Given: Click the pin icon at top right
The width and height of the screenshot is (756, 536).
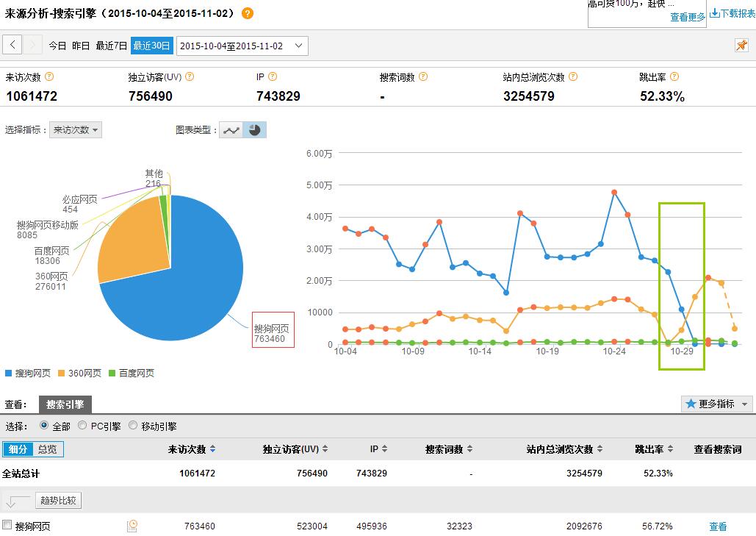Looking at the screenshot, I should pos(741,46).
